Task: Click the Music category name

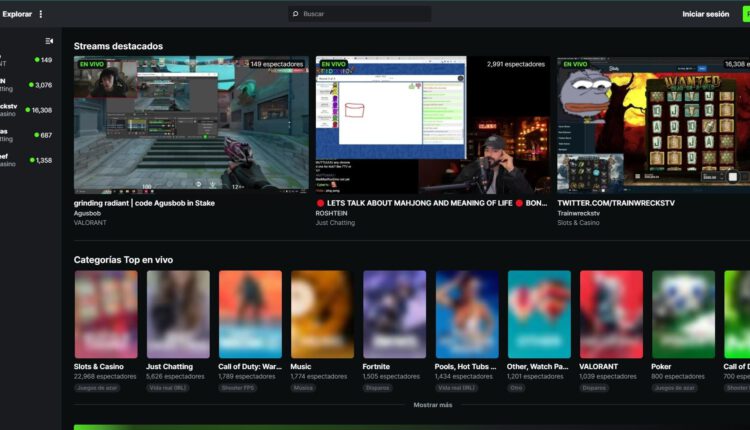Action: click(x=300, y=367)
